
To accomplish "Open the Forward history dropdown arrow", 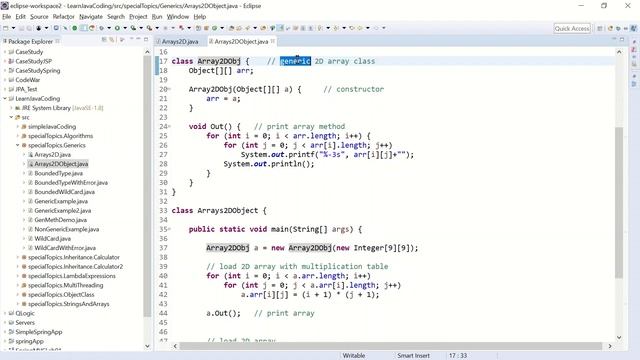I will [384, 28].
